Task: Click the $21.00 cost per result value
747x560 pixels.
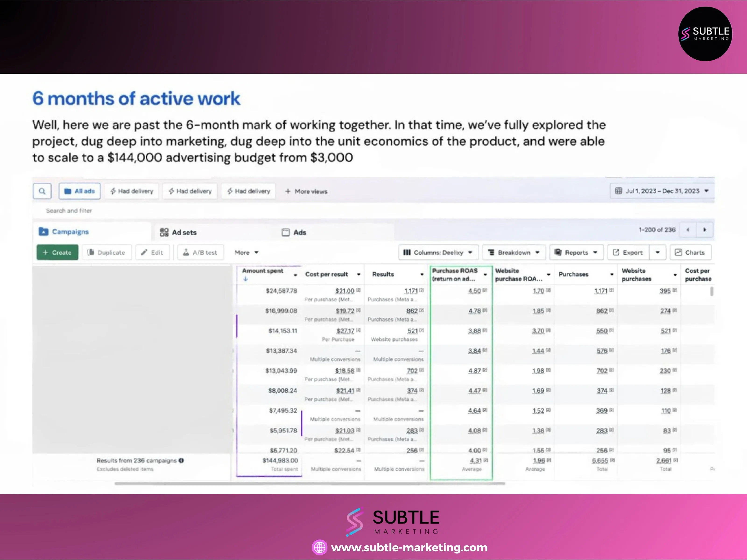Action: 345,291
